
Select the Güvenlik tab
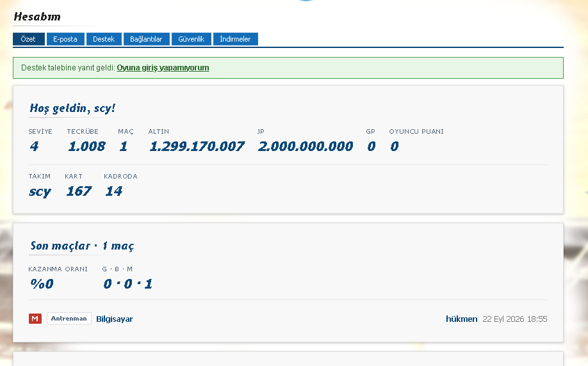pos(192,39)
